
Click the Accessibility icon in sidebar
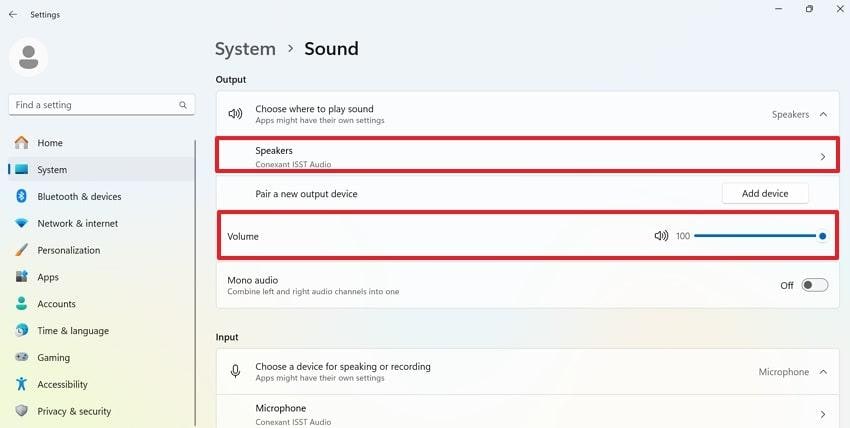21,384
